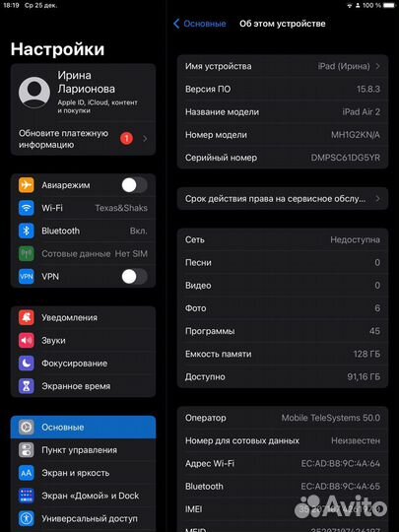Tap the Wi-Fi status bar icon
The height and width of the screenshot is (532, 399).
350,6
